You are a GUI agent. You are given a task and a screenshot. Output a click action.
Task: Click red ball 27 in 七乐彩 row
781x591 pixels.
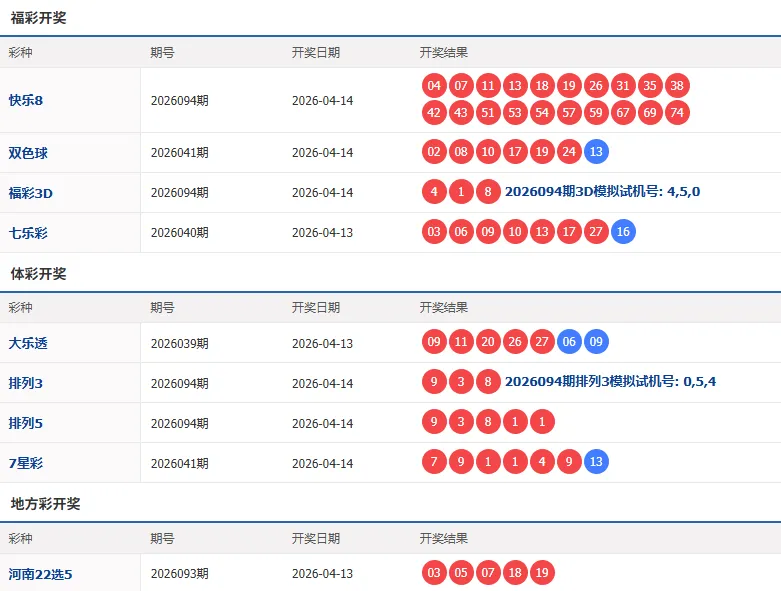click(x=596, y=232)
